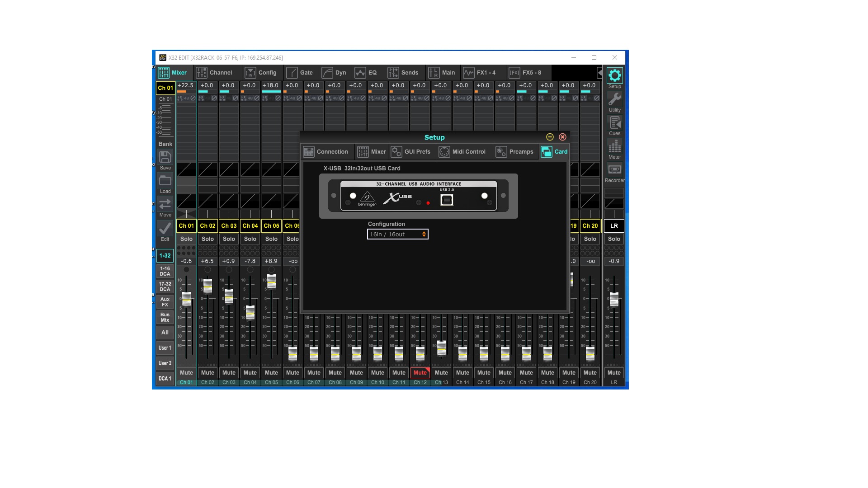Open the 16in / 16out configuration dropdown
868x488 pixels.
click(x=397, y=234)
